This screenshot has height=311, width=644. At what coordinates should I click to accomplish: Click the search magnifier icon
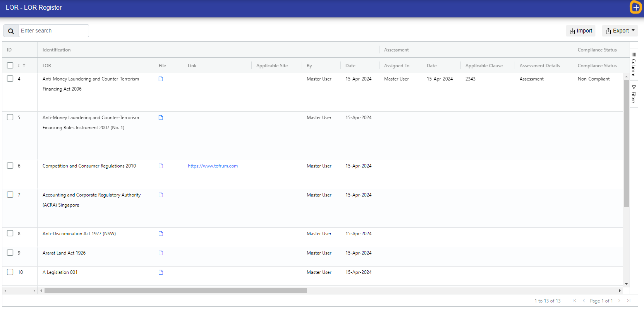click(x=11, y=31)
